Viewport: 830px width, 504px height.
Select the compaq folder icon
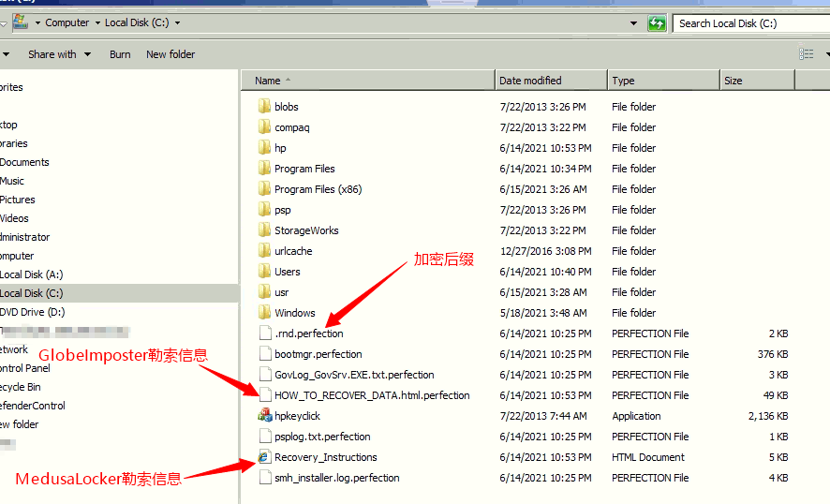(x=265, y=127)
